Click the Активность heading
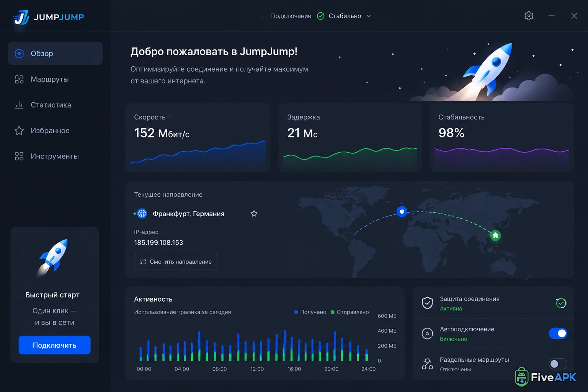The image size is (588, 392). (x=153, y=299)
